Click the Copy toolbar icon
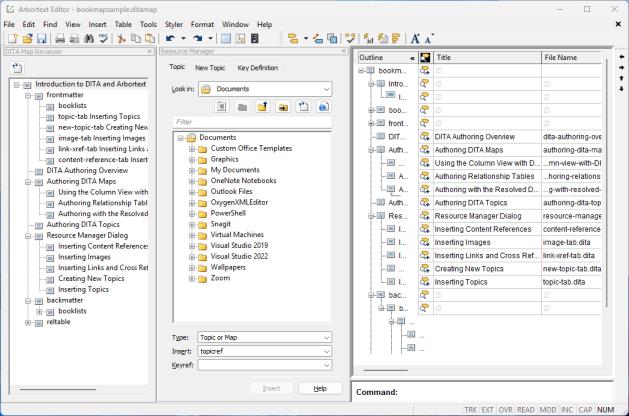Viewport: 629px width, 416px height. (136, 39)
